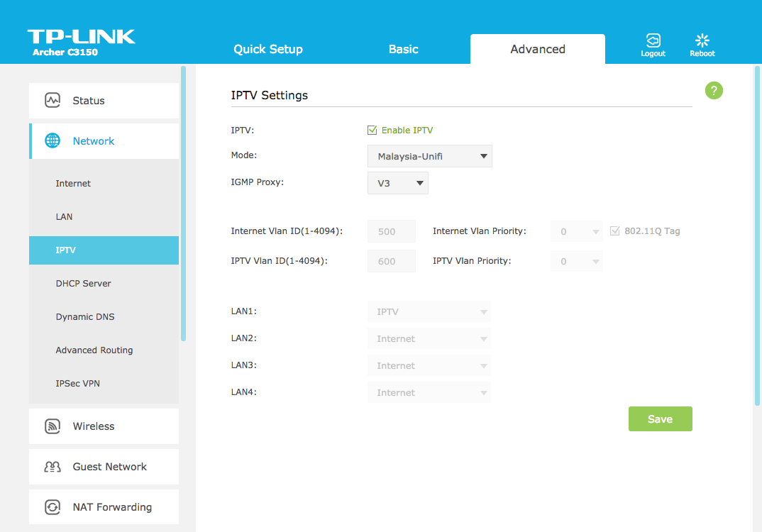Go to DHCP Server settings

(84, 284)
